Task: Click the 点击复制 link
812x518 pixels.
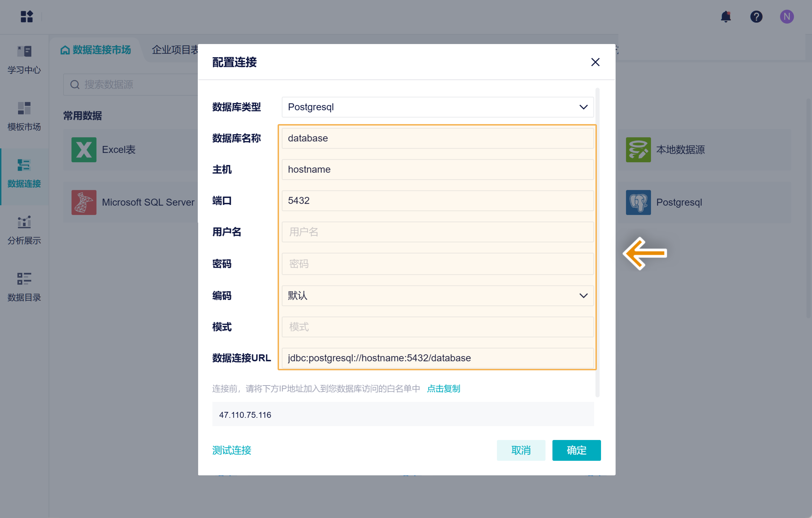Action: tap(443, 388)
